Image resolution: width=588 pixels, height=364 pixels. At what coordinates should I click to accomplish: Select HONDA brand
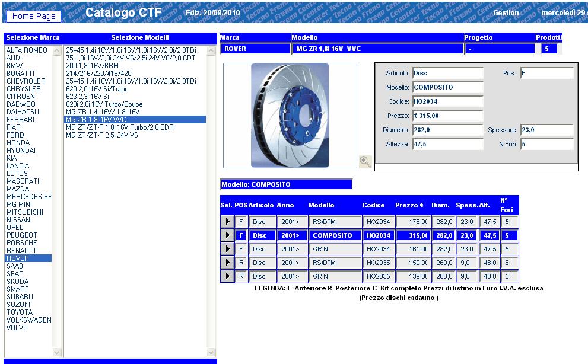pos(18,143)
